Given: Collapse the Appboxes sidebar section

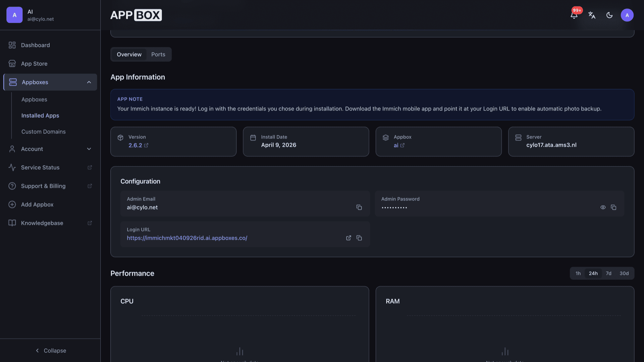Looking at the screenshot, I should [x=89, y=82].
